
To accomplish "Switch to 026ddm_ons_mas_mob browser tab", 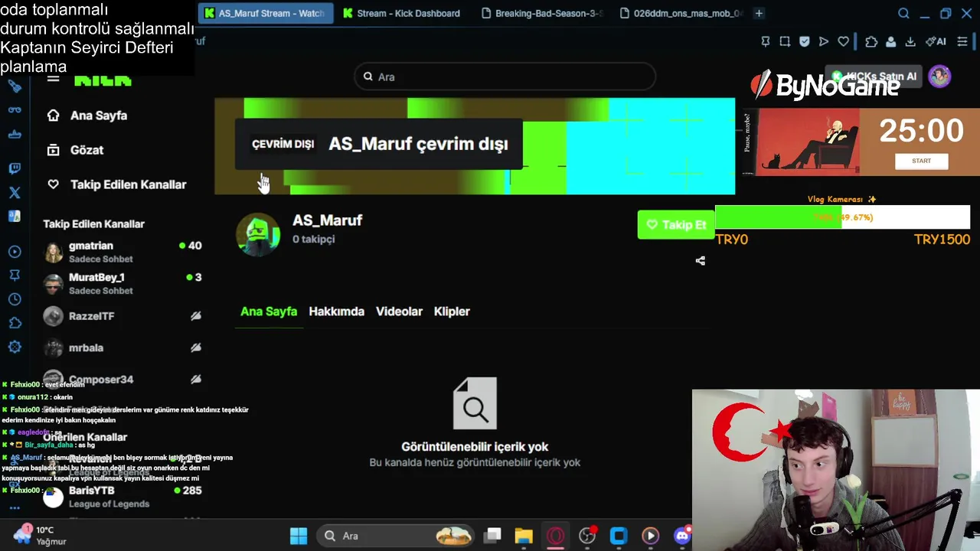I will click(x=680, y=13).
